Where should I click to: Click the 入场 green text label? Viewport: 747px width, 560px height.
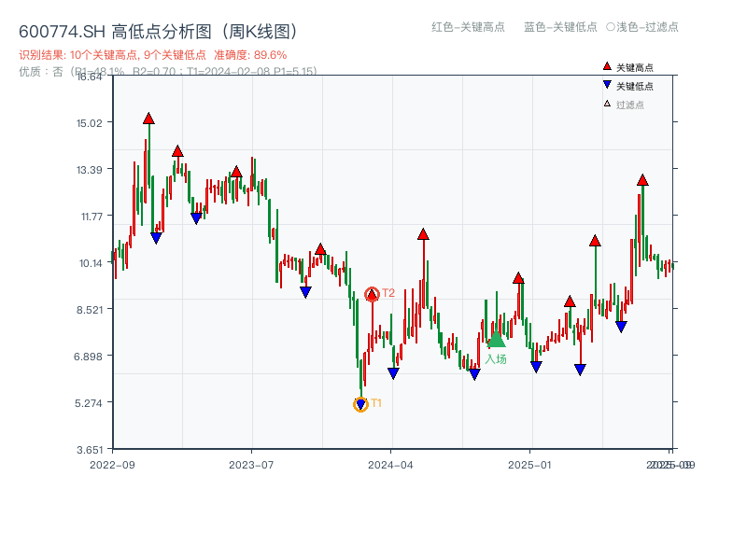[x=496, y=358]
